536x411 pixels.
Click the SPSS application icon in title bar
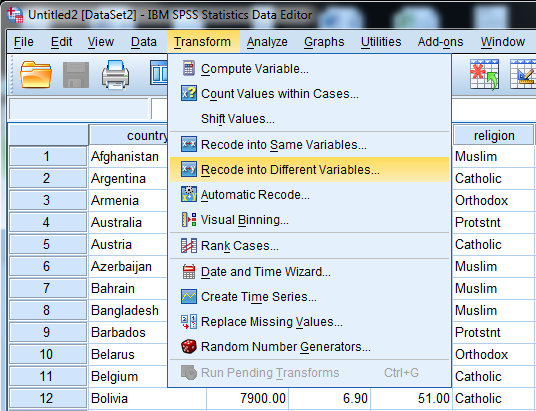[15, 14]
